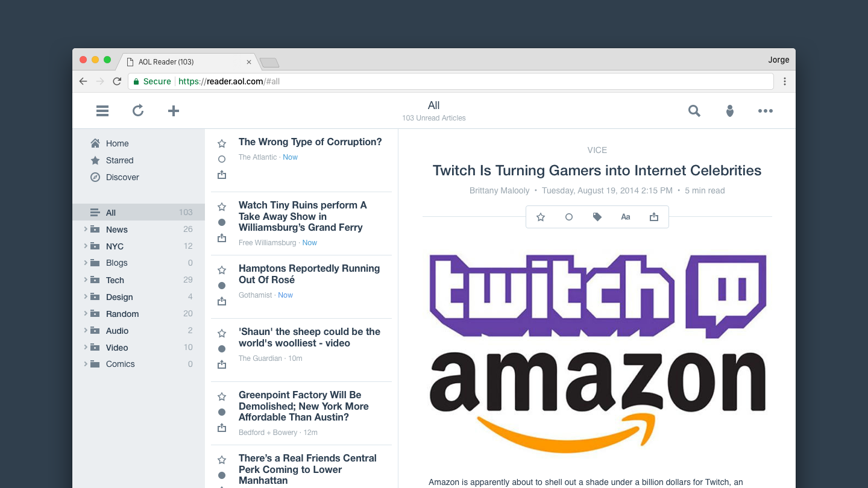Click the tag icon in article toolbar
Image resolution: width=868 pixels, height=488 pixels.
597,217
